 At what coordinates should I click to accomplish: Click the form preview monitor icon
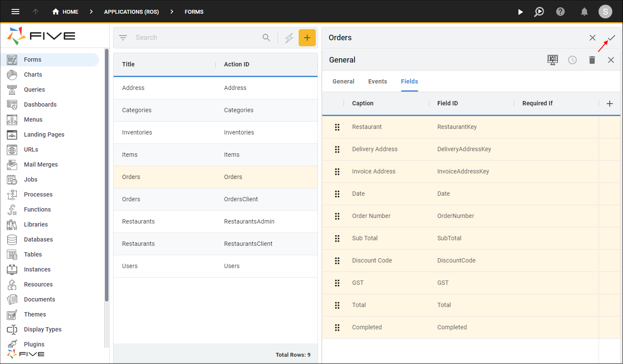coord(553,60)
